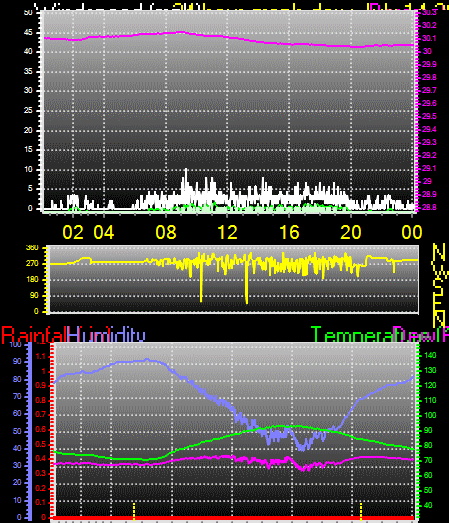
Task: Click the 28.8 pressure axis label
Action: click(x=429, y=207)
